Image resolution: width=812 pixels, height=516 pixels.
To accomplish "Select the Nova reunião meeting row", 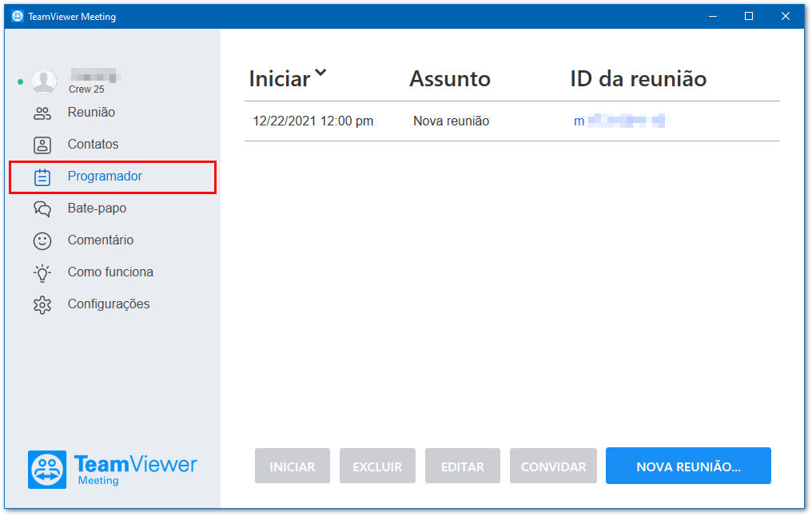I will pos(512,121).
